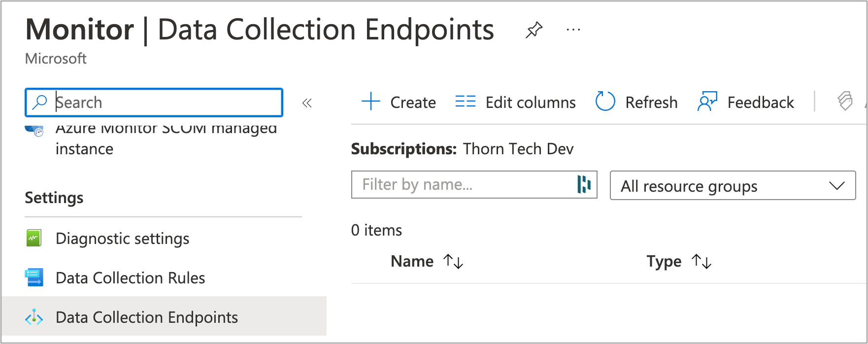Click the resource groups dropdown chevron
The height and width of the screenshot is (344, 868).
tap(836, 186)
